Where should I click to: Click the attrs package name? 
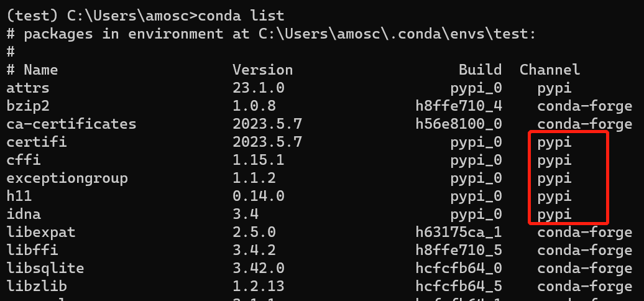coord(27,88)
